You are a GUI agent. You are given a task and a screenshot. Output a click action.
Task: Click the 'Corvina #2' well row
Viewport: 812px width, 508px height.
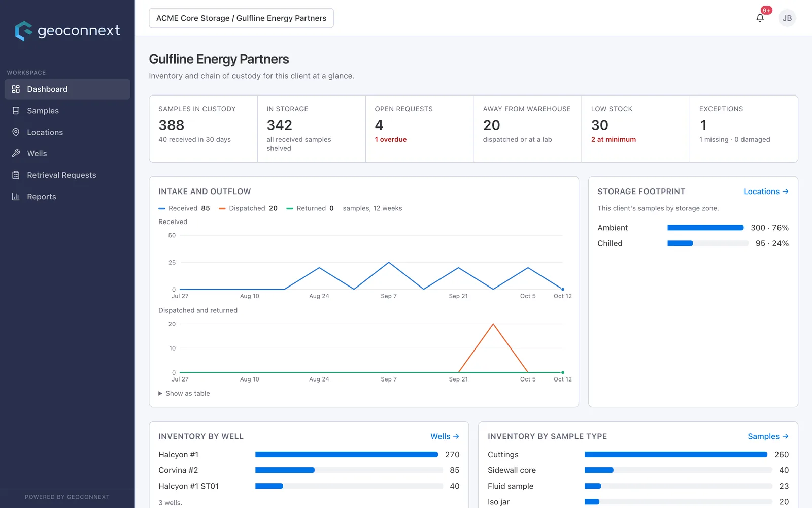(x=309, y=470)
